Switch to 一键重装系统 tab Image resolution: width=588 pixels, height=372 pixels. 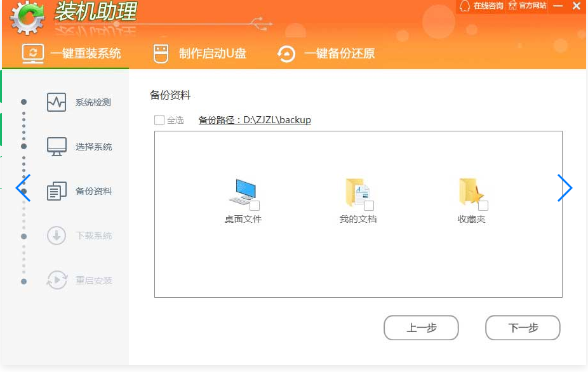(x=71, y=53)
